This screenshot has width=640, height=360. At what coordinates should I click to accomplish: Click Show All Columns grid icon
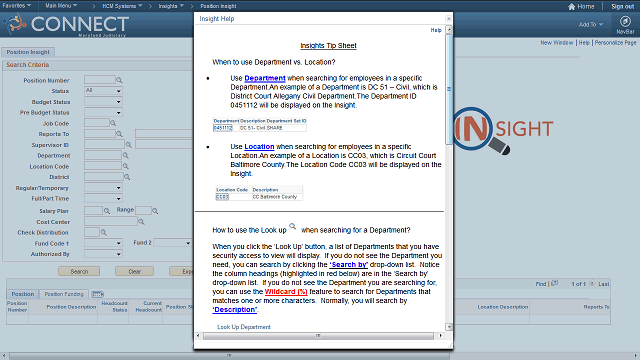pyautogui.click(x=98, y=294)
